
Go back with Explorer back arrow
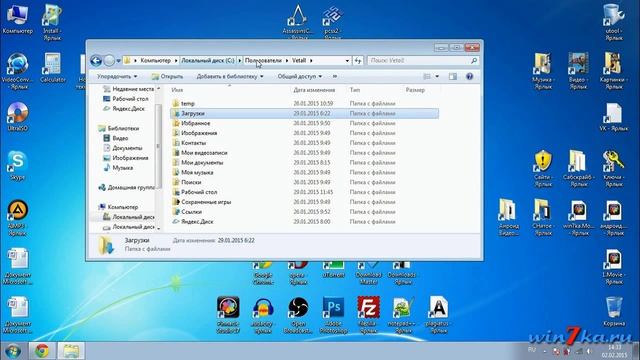coord(96,61)
